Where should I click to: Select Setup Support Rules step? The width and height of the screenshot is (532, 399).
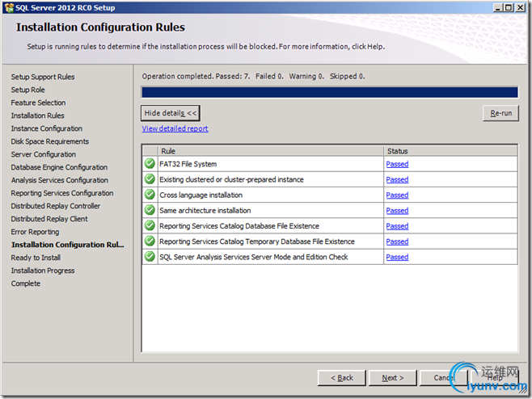pos(43,77)
